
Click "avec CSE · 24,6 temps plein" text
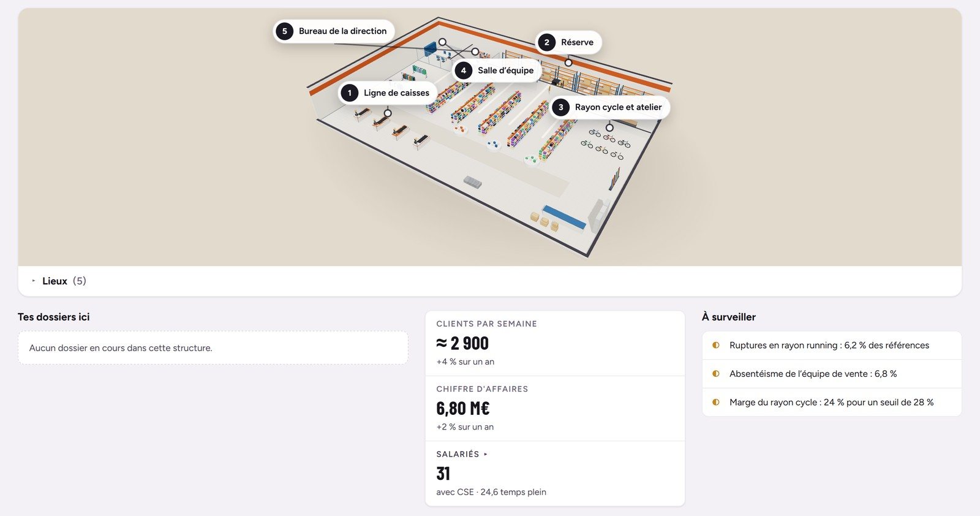(491, 492)
